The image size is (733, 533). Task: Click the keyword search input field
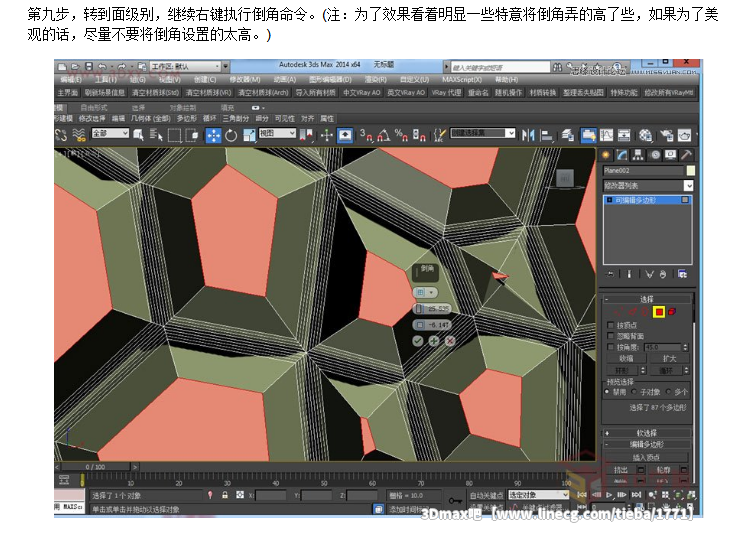(x=500, y=67)
